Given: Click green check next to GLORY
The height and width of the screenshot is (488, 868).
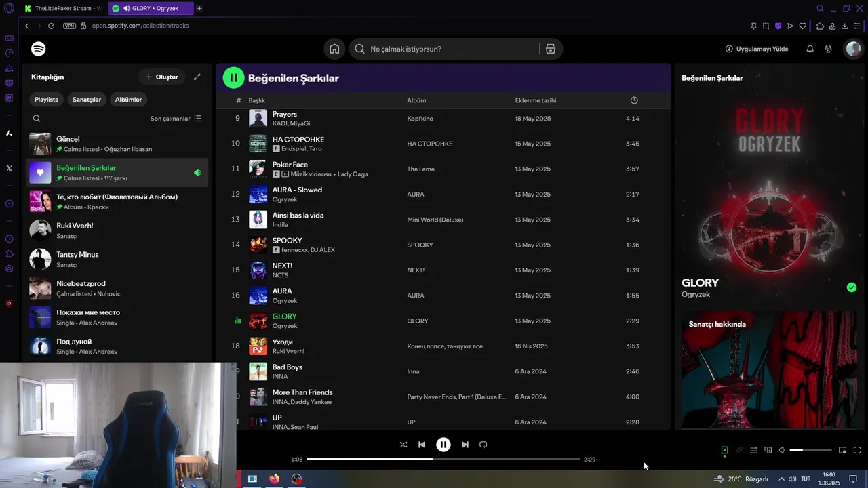Looking at the screenshot, I should click(852, 287).
